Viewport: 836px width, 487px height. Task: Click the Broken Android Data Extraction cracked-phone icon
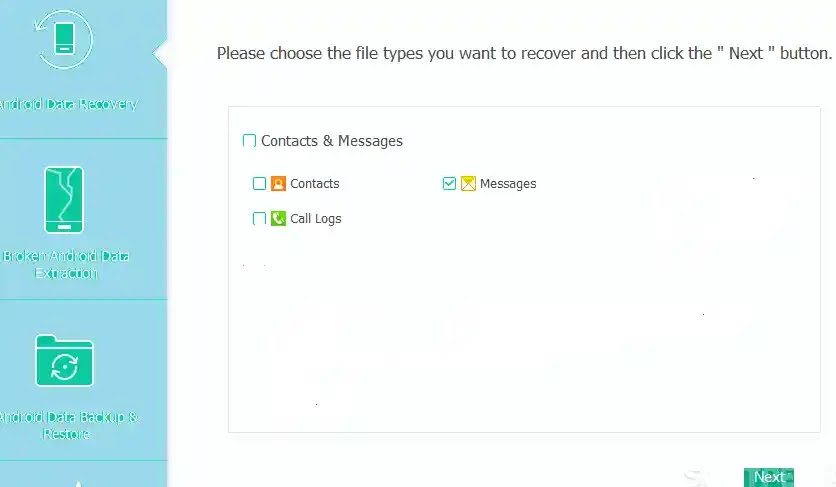pos(64,200)
